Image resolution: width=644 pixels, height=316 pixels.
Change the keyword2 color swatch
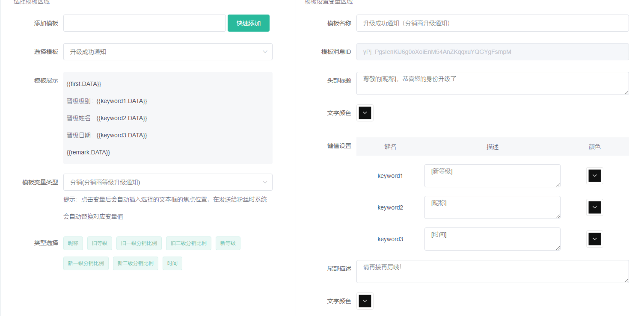pyautogui.click(x=594, y=207)
